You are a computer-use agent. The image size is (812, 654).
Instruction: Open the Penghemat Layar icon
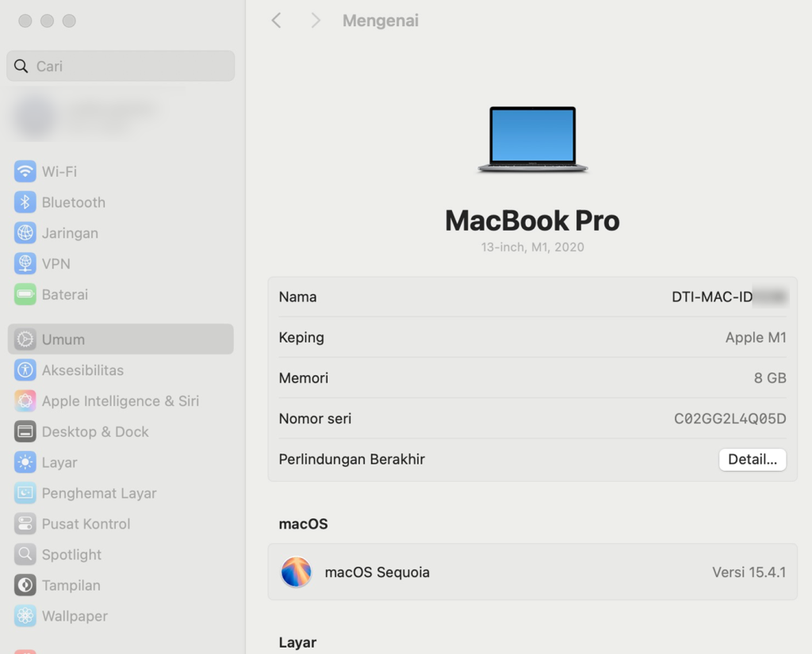tap(25, 493)
